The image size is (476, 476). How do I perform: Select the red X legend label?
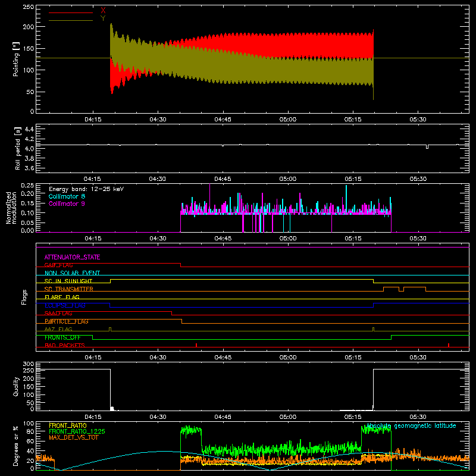pyautogui.click(x=103, y=11)
